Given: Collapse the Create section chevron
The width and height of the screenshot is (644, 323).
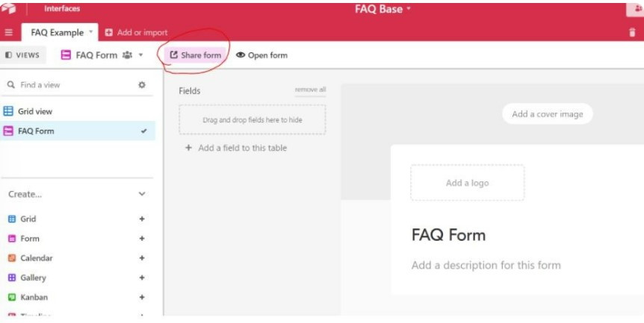Looking at the screenshot, I should tap(142, 194).
